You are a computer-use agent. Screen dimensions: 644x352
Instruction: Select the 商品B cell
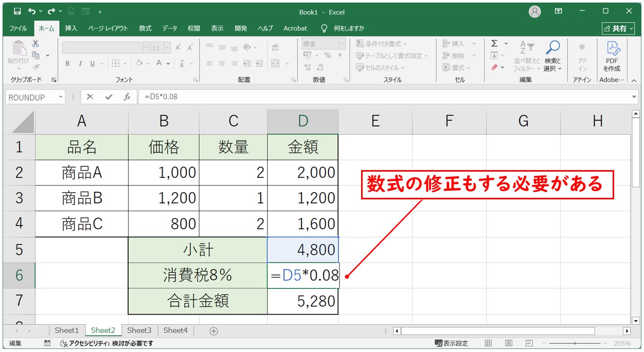tap(82, 198)
